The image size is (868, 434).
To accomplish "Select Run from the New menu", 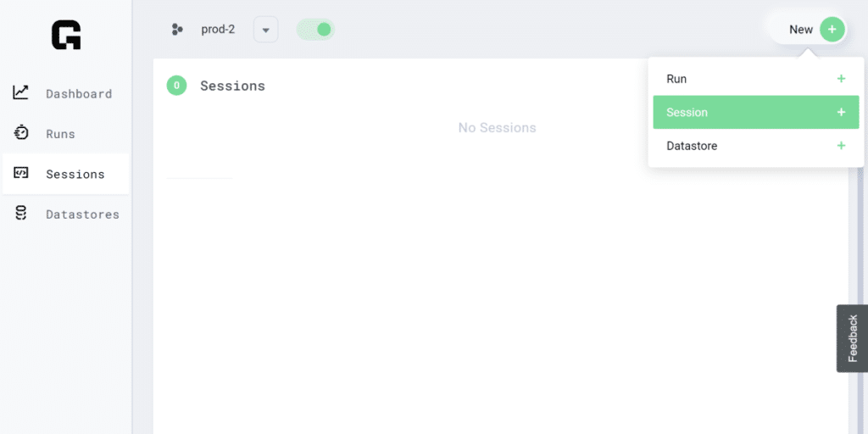I will coord(676,79).
